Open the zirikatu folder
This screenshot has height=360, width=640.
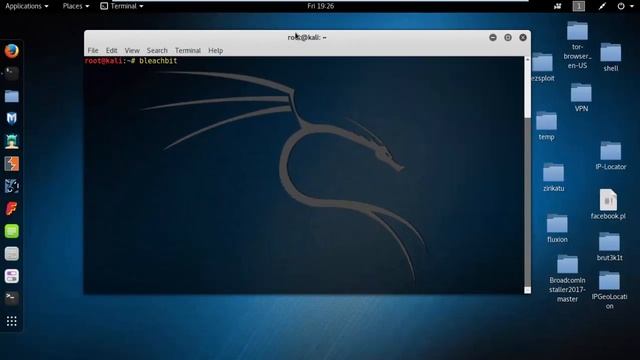pyautogui.click(x=553, y=177)
